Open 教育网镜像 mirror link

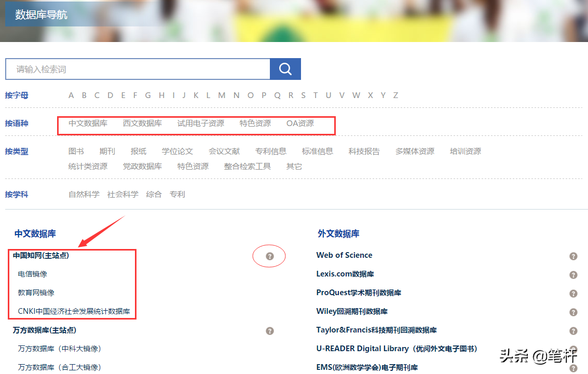tap(36, 293)
